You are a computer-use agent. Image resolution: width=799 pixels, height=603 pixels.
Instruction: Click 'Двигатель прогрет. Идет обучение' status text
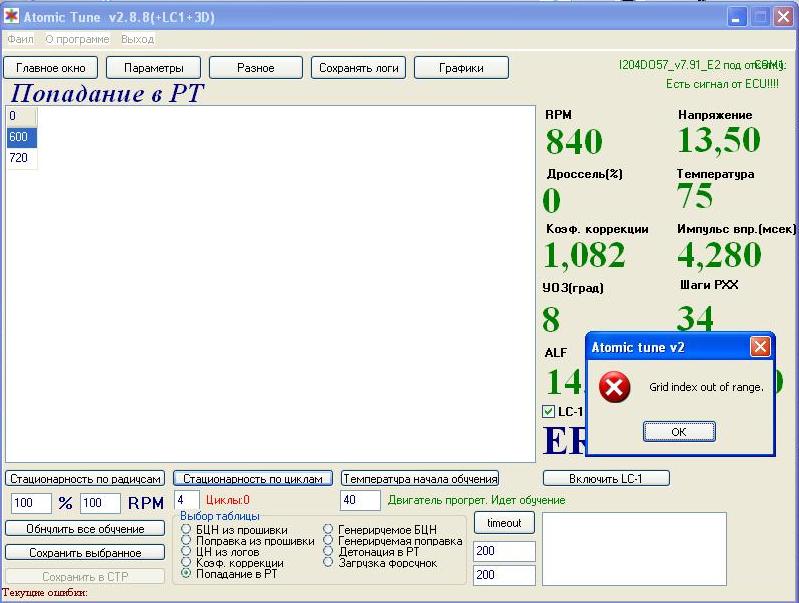[476, 500]
